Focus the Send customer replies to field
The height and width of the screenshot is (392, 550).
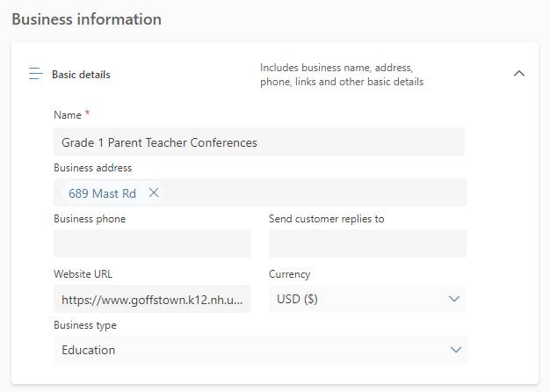pyautogui.click(x=367, y=243)
